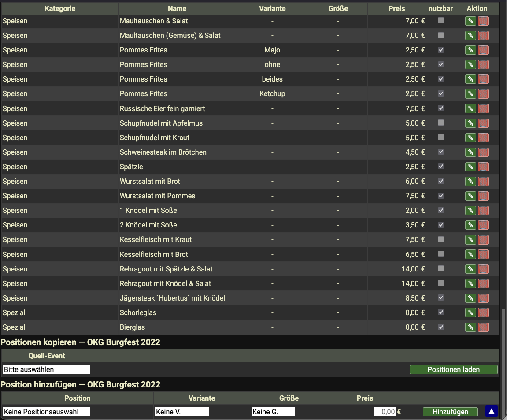Enable nutzbar for Schupfnudel mit Apfelmus
Viewport: 507px width, 420px height.
[441, 123]
